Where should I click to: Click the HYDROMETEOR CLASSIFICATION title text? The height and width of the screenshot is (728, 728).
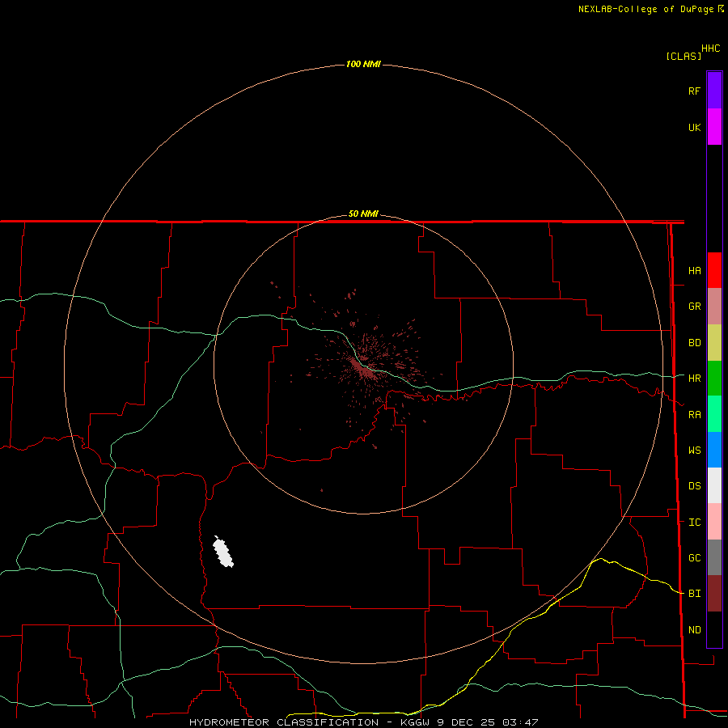[x=284, y=722]
